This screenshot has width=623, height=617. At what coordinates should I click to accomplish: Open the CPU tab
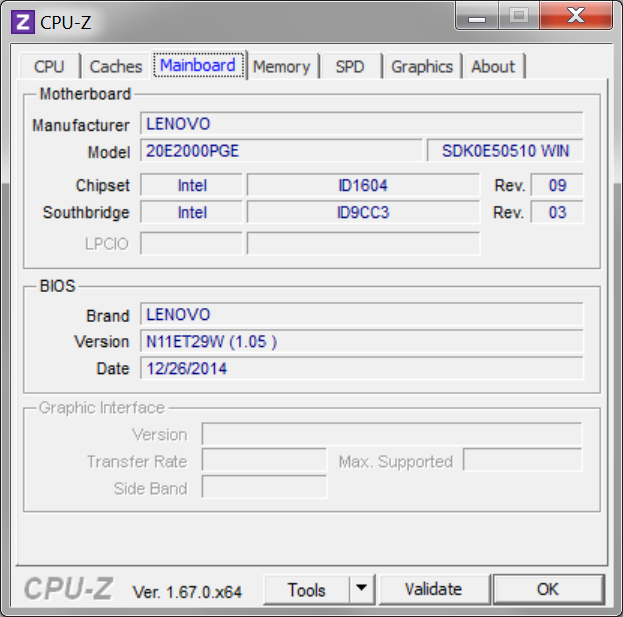(49, 67)
